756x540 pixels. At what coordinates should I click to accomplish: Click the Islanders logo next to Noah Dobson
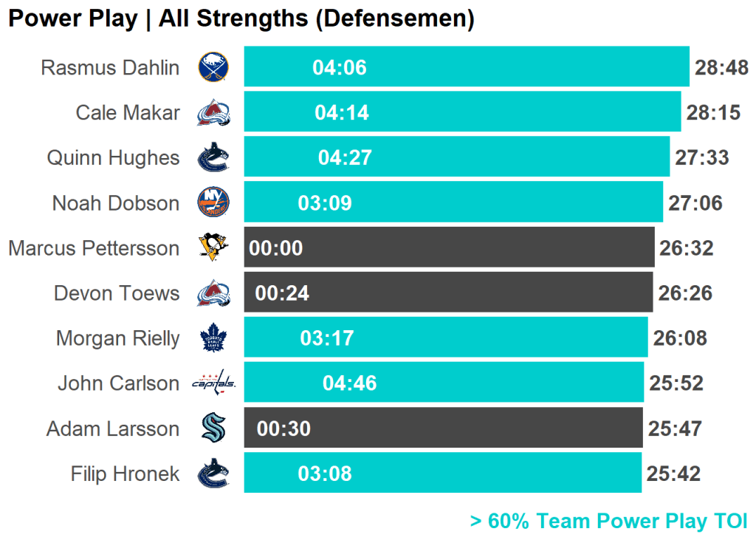point(213,202)
